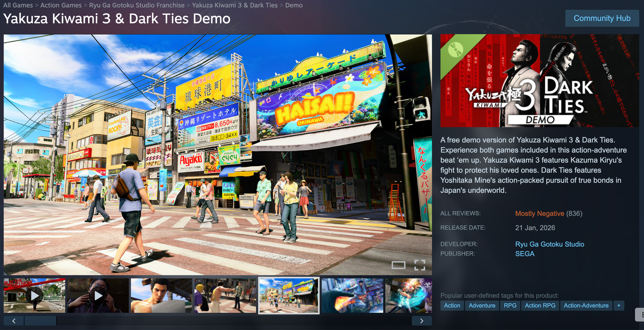Open the screenshot in fullscreen view
Screen dimensions: 644x330
[420, 265]
